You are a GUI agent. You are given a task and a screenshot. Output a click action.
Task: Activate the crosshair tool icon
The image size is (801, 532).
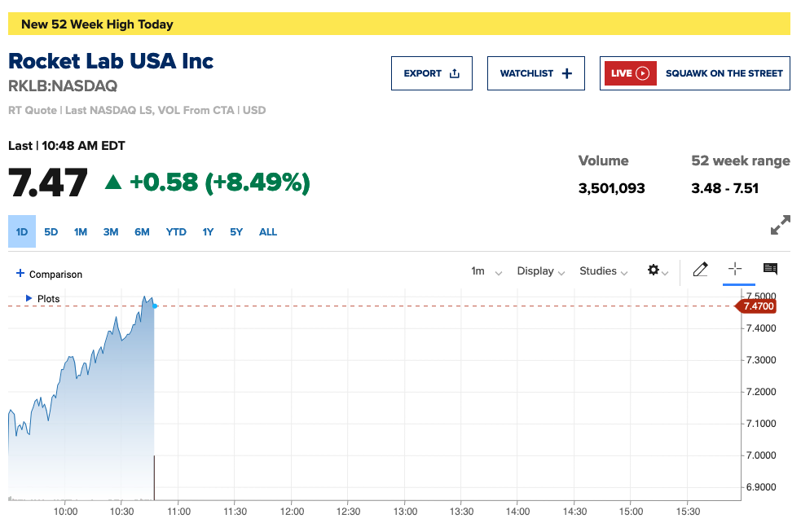(x=735, y=270)
